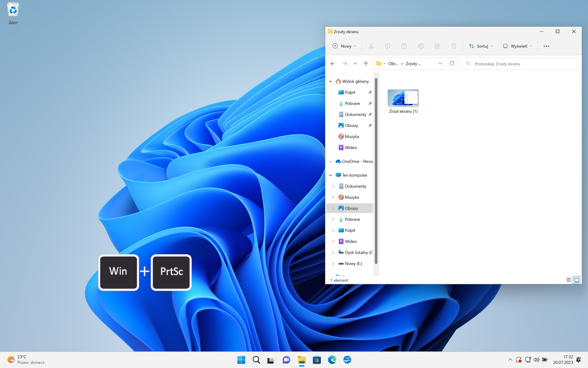Open the Sortuj dropdown

[x=481, y=46]
